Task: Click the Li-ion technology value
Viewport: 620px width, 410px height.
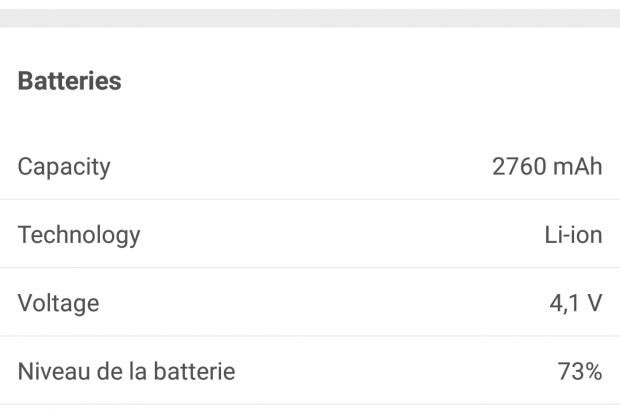Action: point(573,236)
